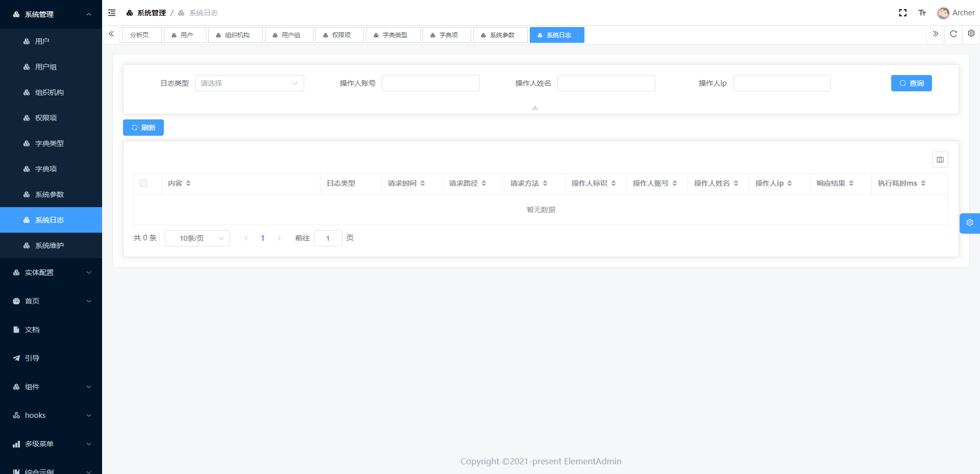This screenshot has height=474, width=980.
Task: Click the 查询 search button
Action: pos(912,83)
